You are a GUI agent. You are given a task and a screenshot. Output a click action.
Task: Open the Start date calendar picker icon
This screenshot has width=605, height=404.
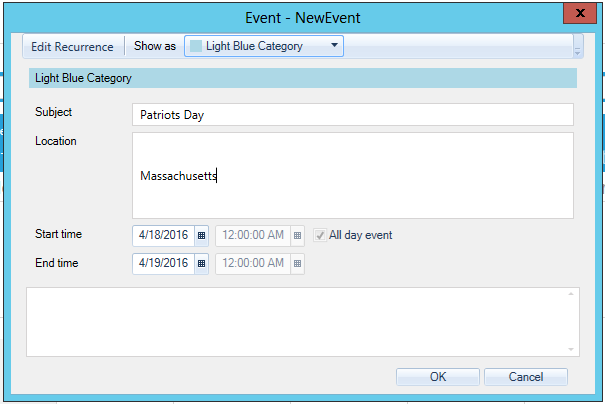coord(201,235)
